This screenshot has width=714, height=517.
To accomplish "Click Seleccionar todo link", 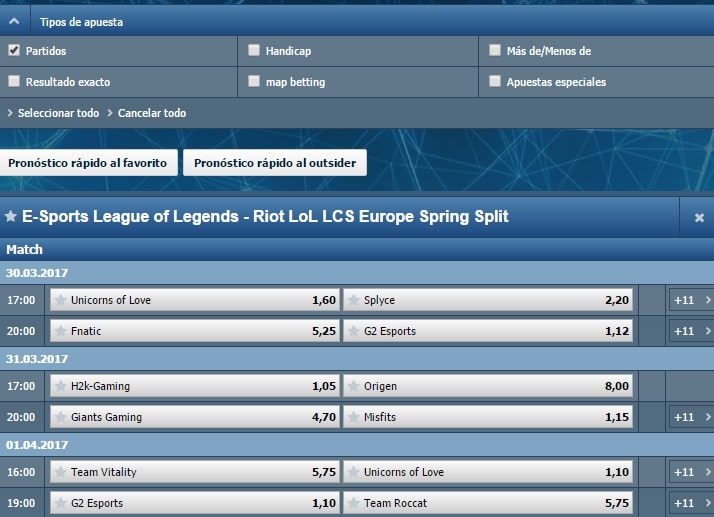I will tap(58, 113).
